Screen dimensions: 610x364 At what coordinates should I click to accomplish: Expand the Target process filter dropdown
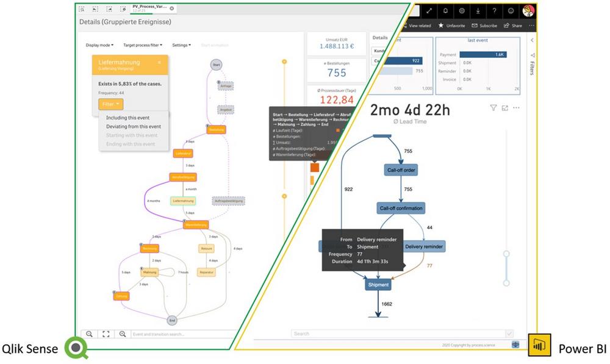click(x=143, y=45)
